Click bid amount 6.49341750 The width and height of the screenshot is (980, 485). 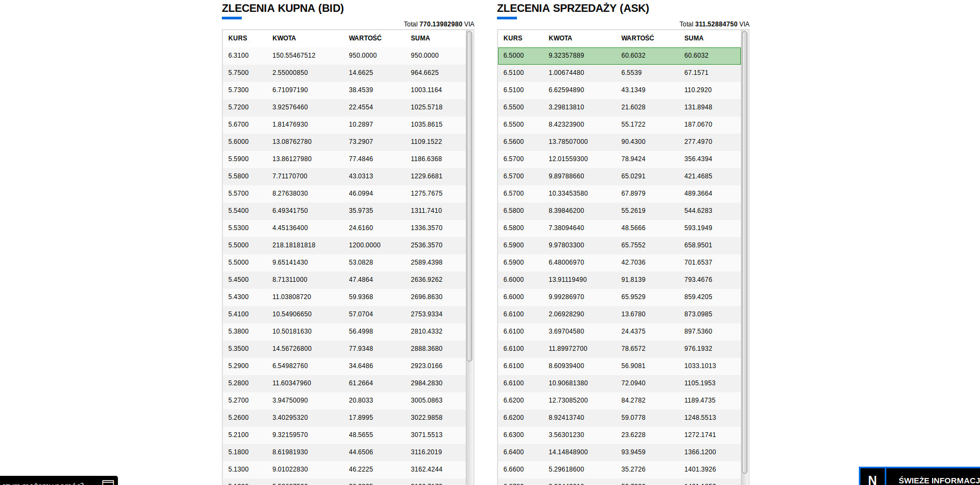pos(290,211)
